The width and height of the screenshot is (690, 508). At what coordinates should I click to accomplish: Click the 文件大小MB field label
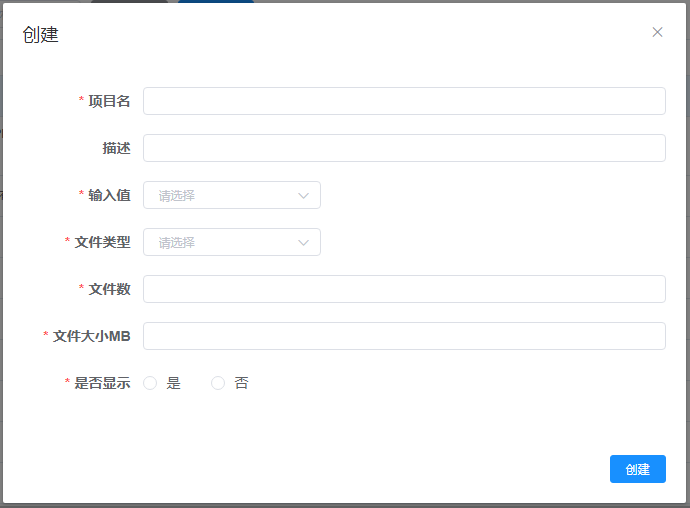(91, 336)
